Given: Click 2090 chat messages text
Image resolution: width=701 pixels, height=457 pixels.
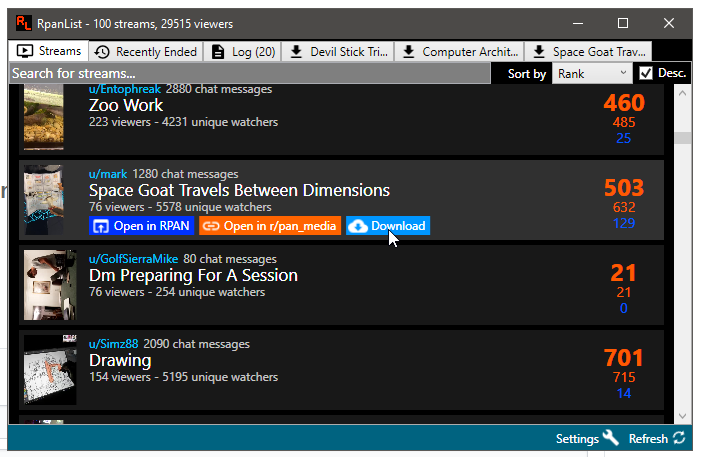Looking at the screenshot, I should (197, 344).
